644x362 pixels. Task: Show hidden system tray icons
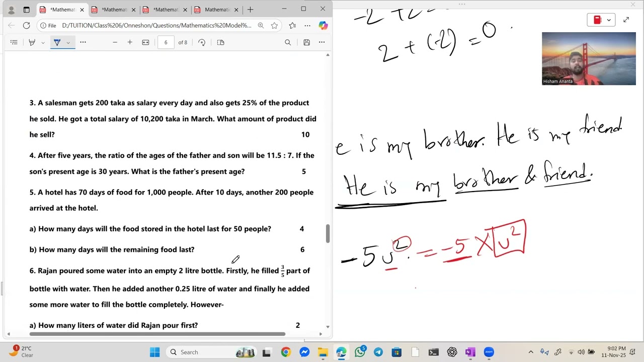[x=531, y=352]
